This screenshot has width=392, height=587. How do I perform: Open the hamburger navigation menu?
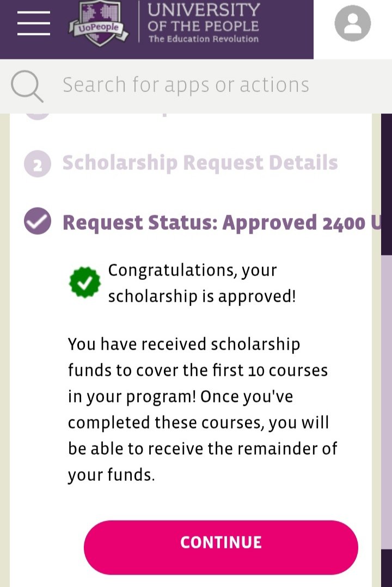[33, 23]
